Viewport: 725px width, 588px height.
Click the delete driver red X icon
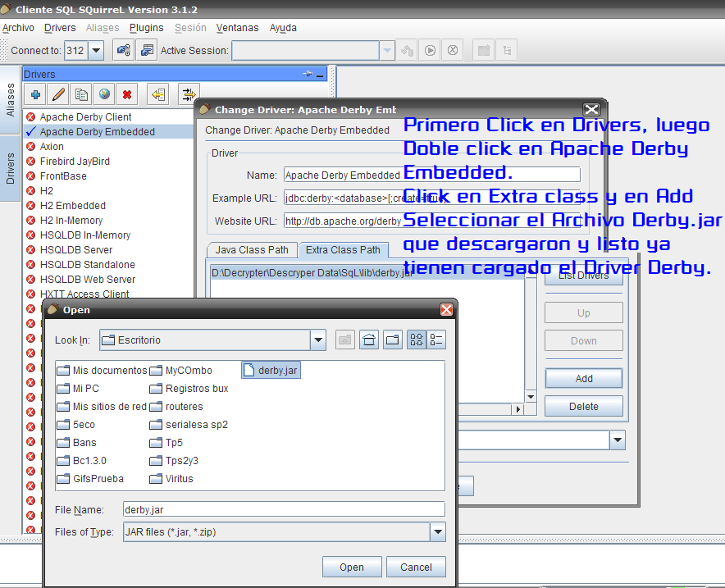127,95
